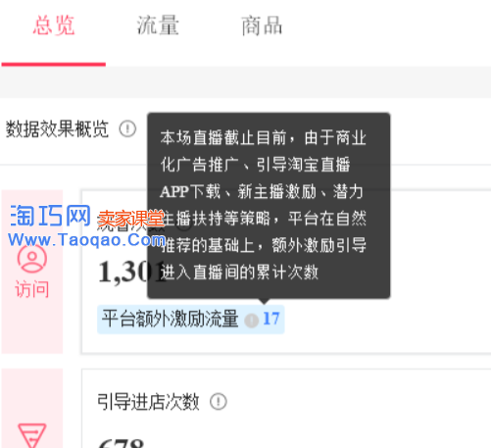Click the 引导进店次数 title

click(148, 402)
